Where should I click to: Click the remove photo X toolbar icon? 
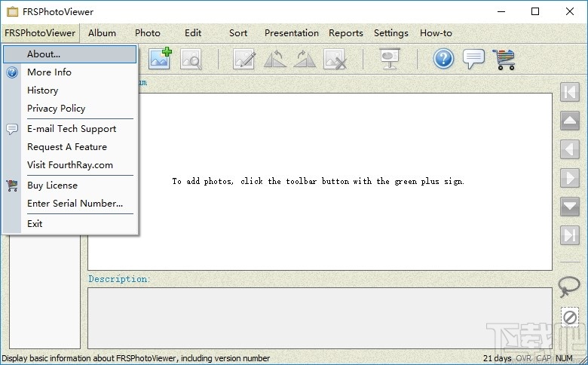[335, 60]
